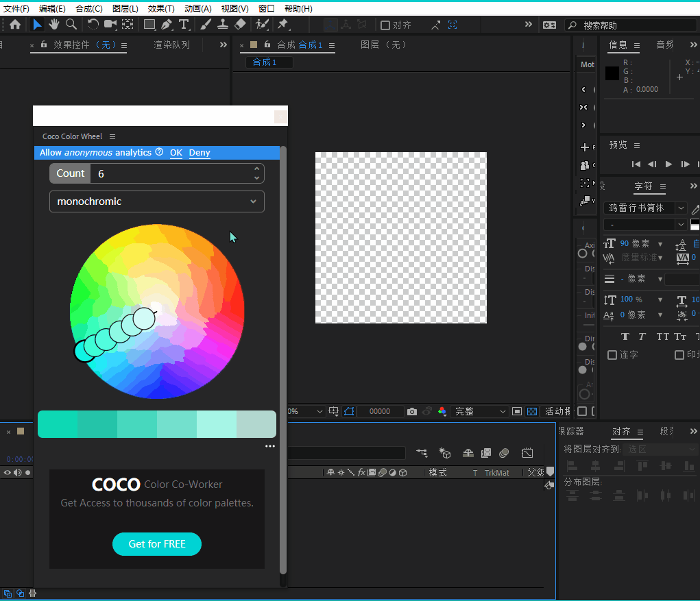
Task: Open channel color display icon in viewer
Action: click(442, 411)
